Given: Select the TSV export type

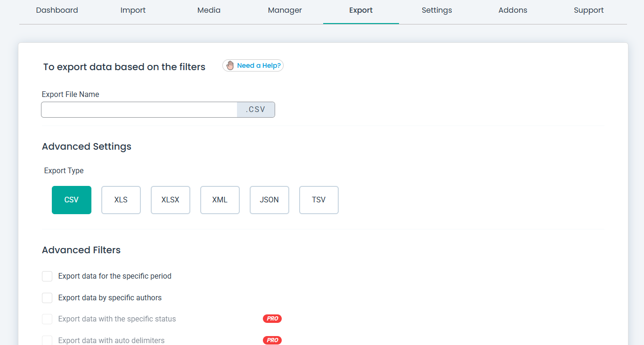Looking at the screenshot, I should [x=318, y=200].
